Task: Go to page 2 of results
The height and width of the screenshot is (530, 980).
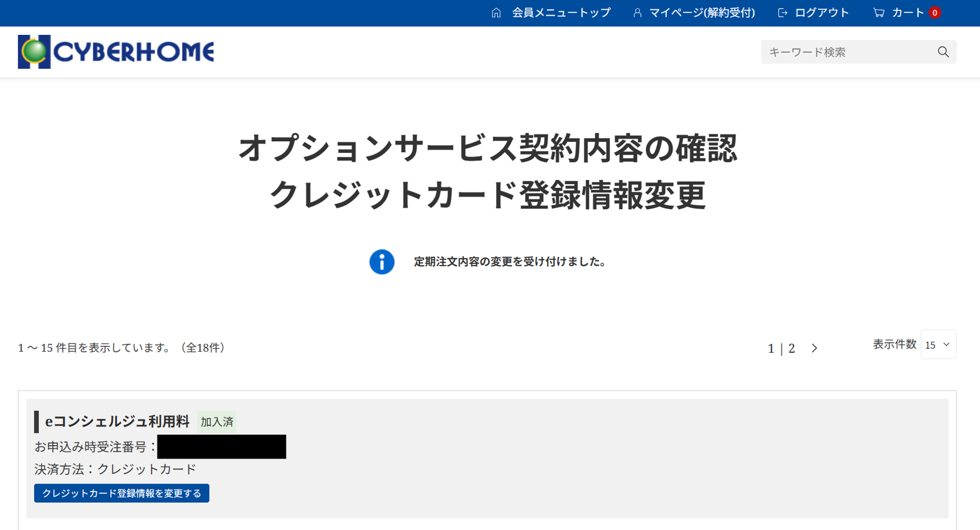Action: 791,349
